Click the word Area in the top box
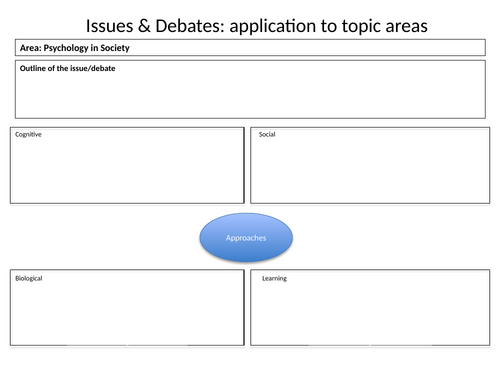Screen dimensions: 500x375 pyautogui.click(x=31, y=48)
